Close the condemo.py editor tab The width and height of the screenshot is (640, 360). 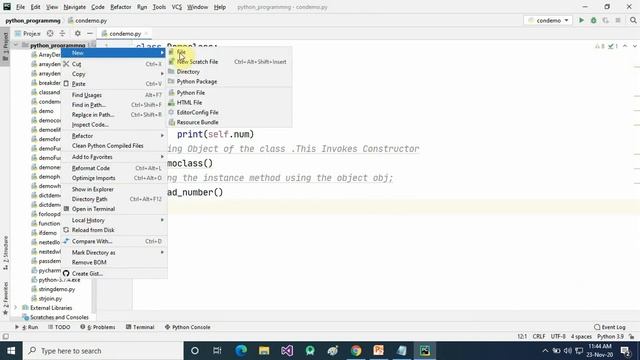[146, 33]
